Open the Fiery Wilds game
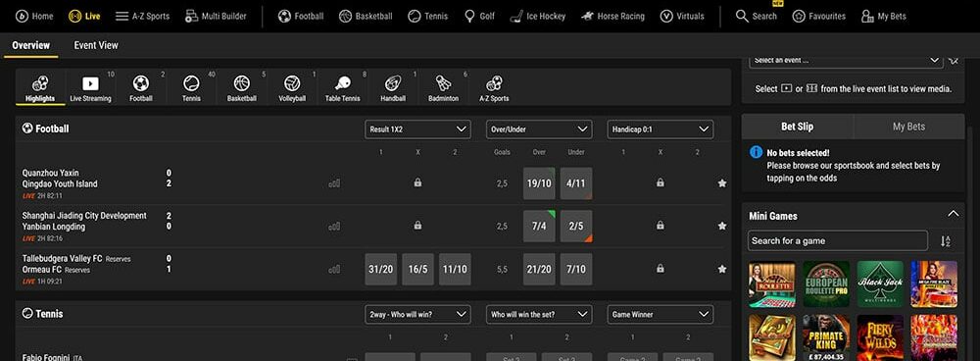This screenshot has width=980, height=361. click(x=880, y=337)
